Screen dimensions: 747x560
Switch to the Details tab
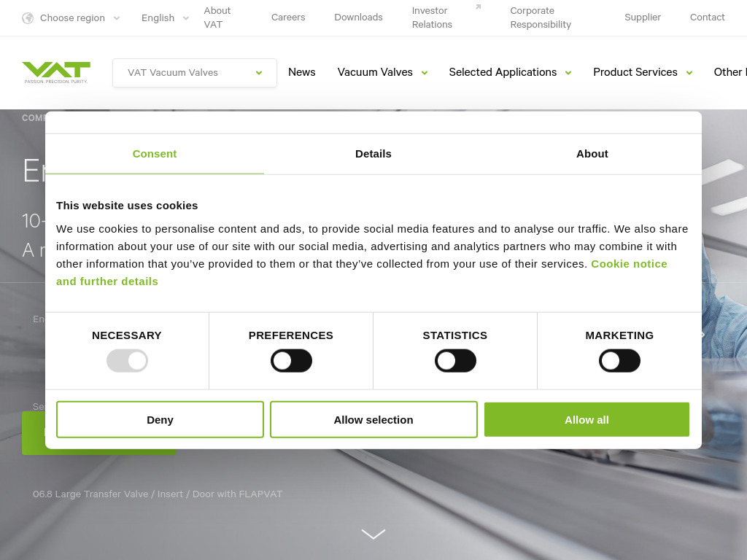(x=373, y=154)
